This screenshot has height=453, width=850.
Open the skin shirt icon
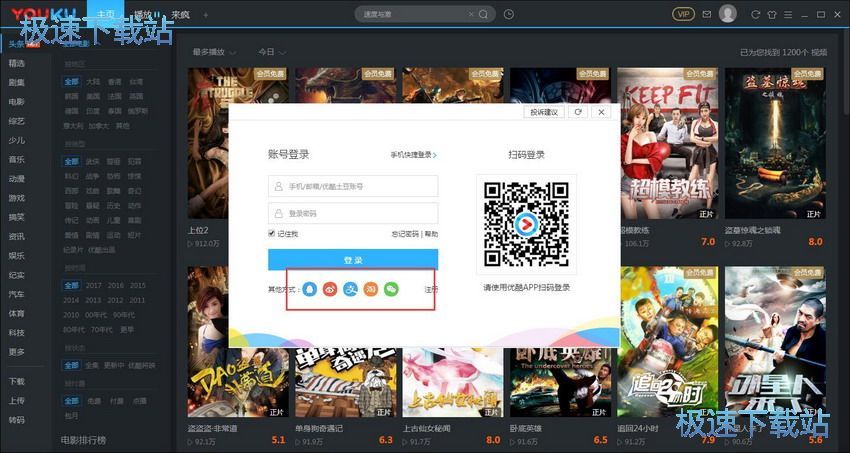[772, 15]
